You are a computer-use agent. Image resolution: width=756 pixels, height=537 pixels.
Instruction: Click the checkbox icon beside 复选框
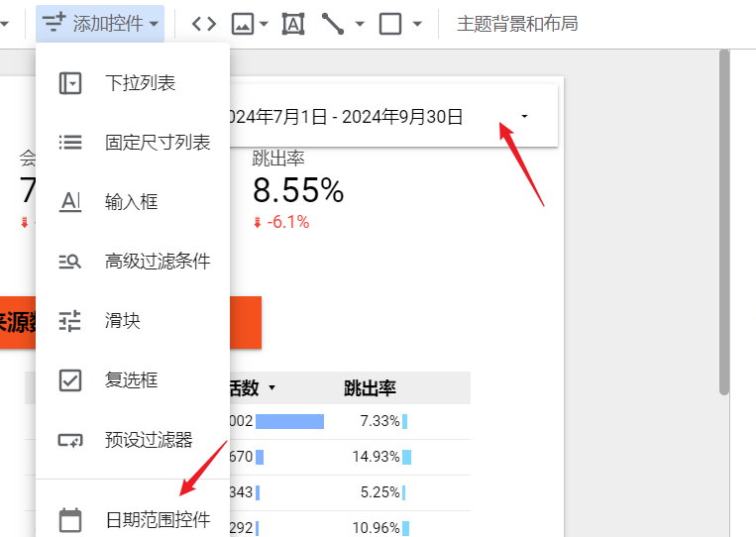(x=70, y=380)
